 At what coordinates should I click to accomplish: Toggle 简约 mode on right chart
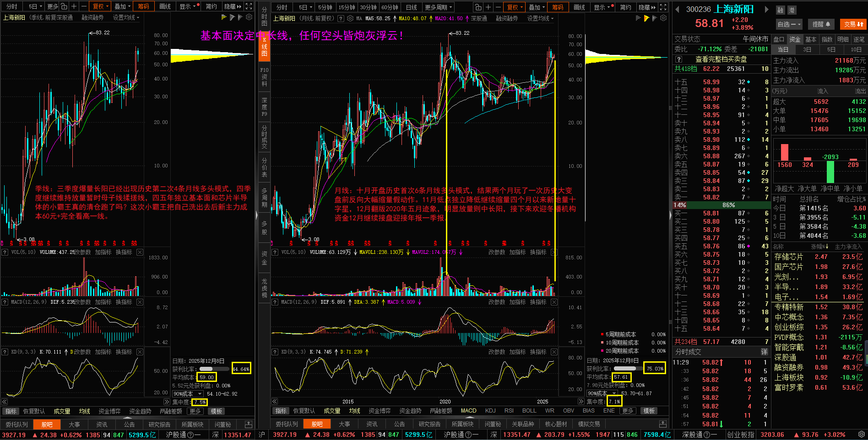(626, 7)
